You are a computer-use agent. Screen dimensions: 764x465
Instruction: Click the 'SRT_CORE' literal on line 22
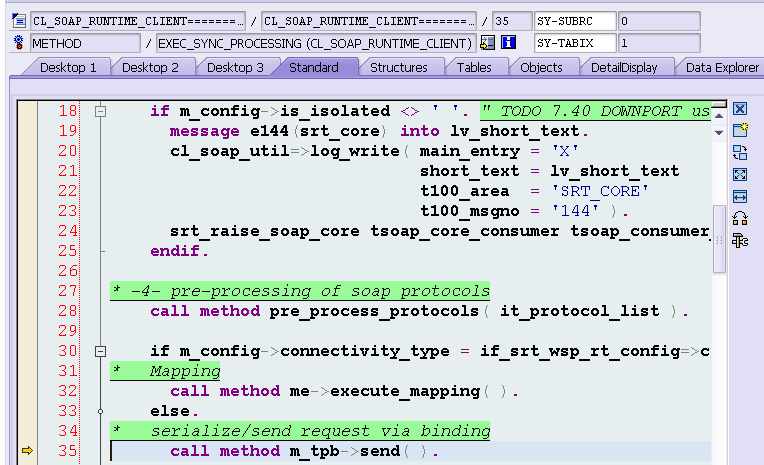pos(600,191)
